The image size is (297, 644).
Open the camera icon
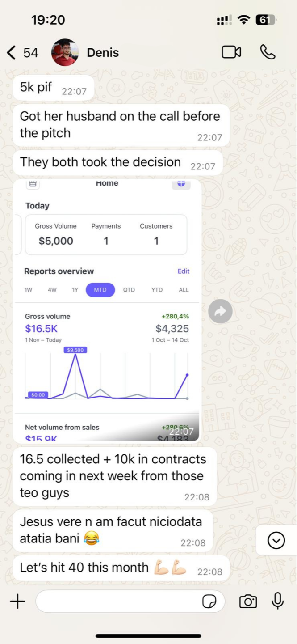(248, 602)
